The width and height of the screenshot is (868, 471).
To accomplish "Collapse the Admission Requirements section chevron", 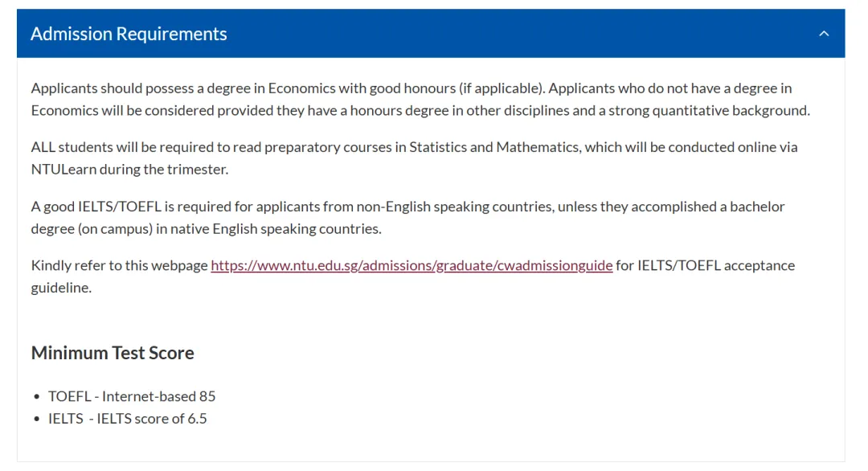I will (823, 34).
